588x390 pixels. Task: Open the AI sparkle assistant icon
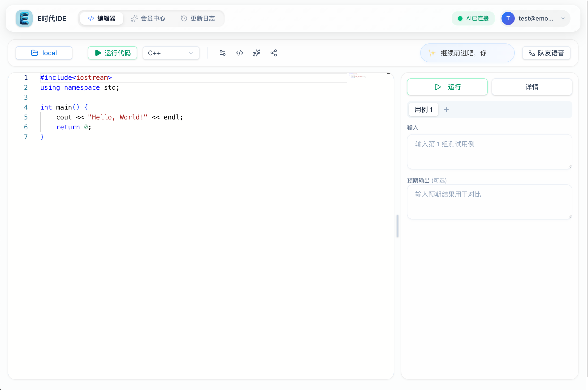[x=256, y=53]
